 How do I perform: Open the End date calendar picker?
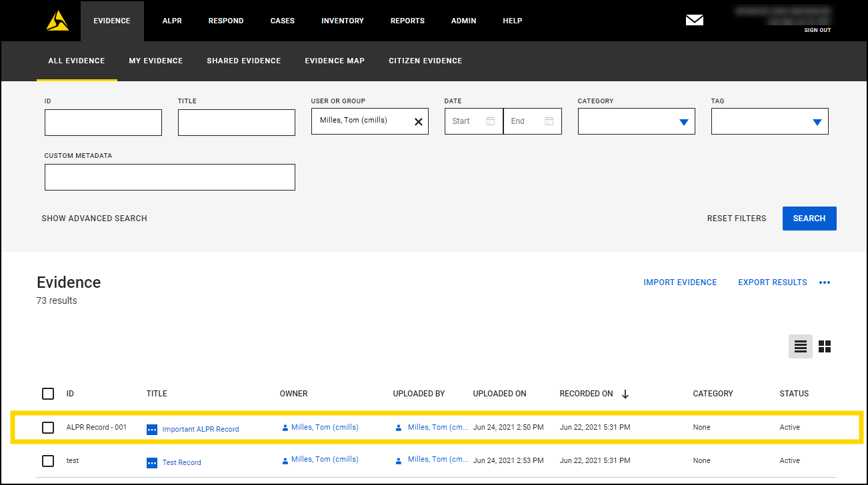point(549,121)
